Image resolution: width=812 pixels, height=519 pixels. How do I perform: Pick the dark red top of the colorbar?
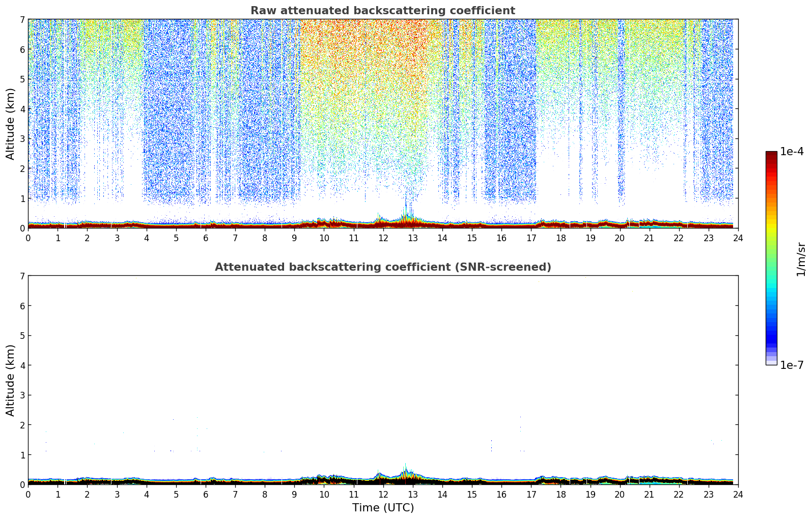coord(771,155)
